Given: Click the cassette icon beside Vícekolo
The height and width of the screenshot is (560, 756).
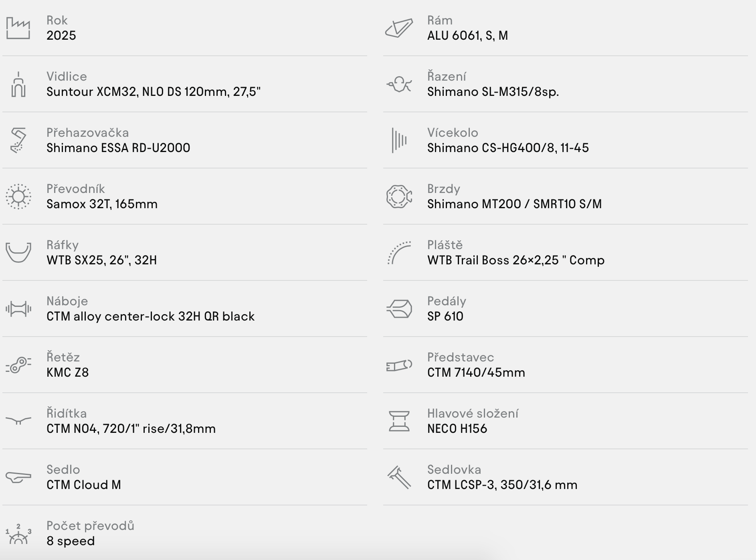Looking at the screenshot, I should click(x=399, y=140).
